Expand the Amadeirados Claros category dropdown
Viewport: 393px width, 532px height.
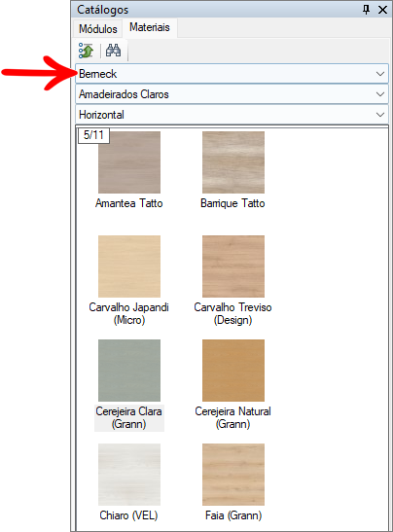point(232,94)
